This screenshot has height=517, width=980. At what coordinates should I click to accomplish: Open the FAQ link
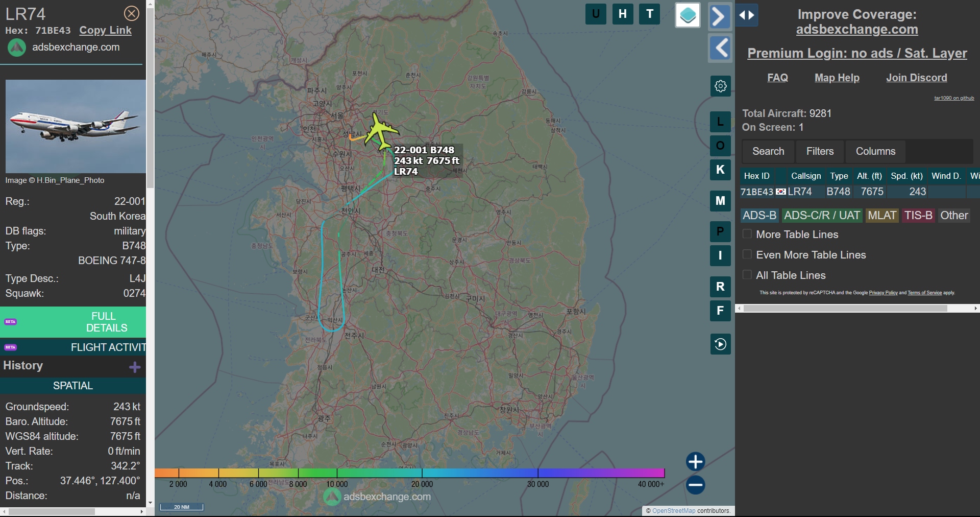pos(777,78)
